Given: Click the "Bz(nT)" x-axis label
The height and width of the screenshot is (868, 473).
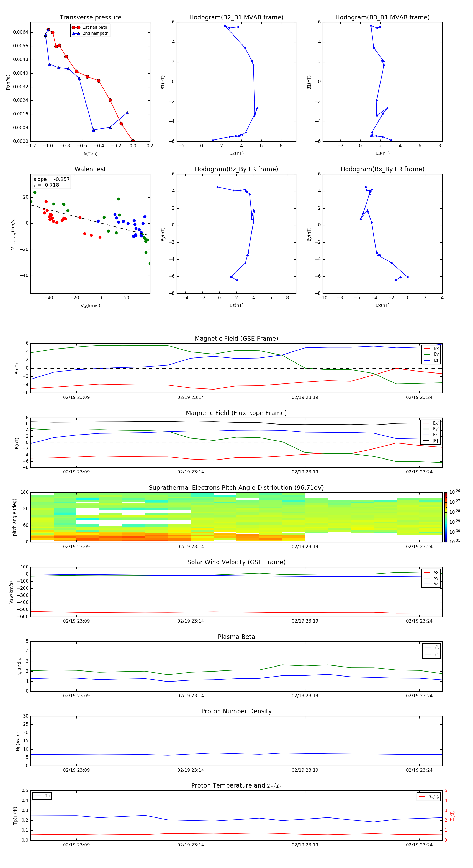Looking at the screenshot, I should pos(236,305).
